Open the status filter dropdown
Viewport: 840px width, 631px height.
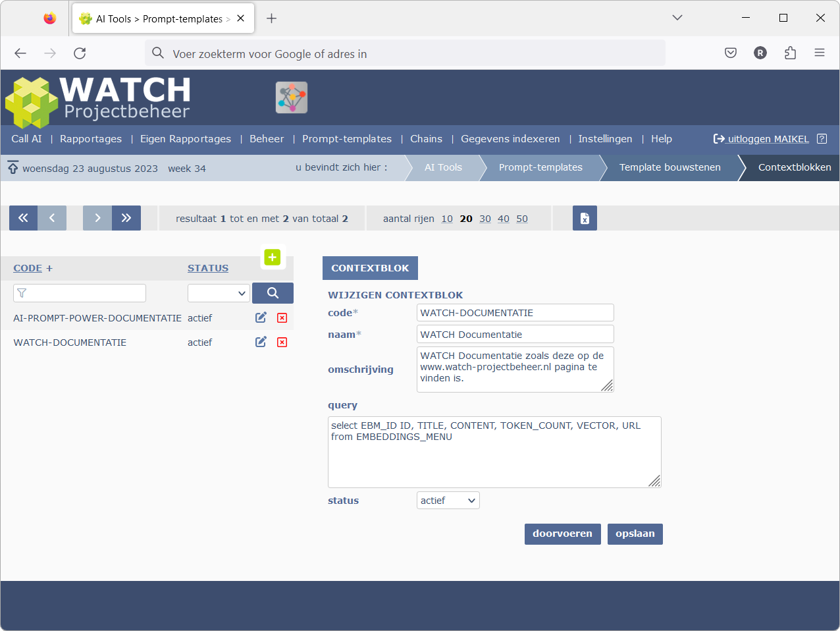219,293
